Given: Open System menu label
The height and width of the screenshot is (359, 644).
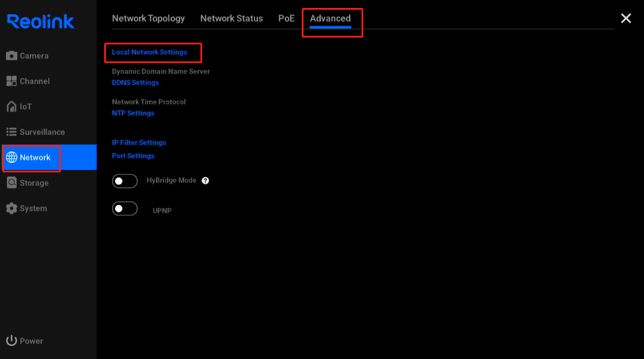Looking at the screenshot, I should tap(33, 208).
